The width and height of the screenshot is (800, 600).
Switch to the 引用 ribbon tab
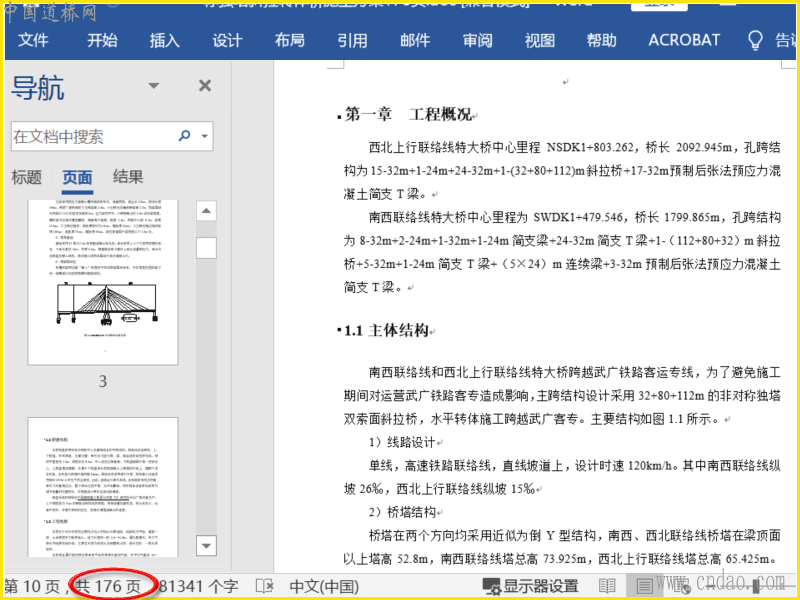coord(352,40)
